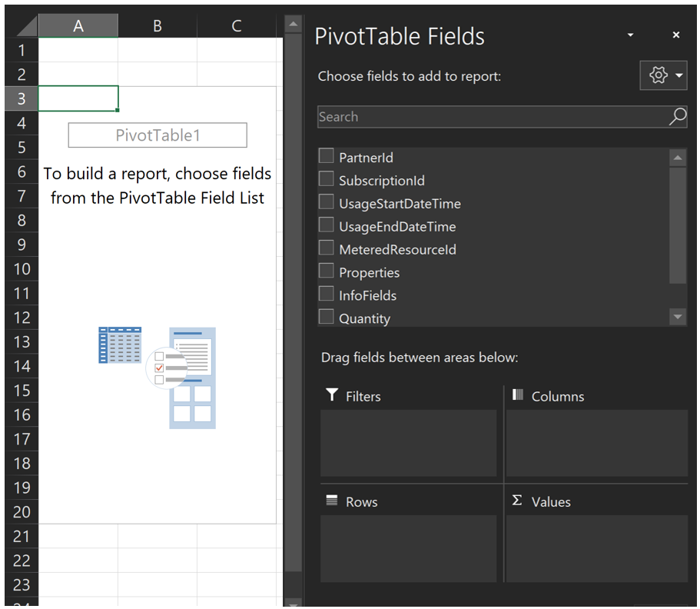Close the PivotTable Fields pane
The height and width of the screenshot is (609, 700).
point(676,35)
